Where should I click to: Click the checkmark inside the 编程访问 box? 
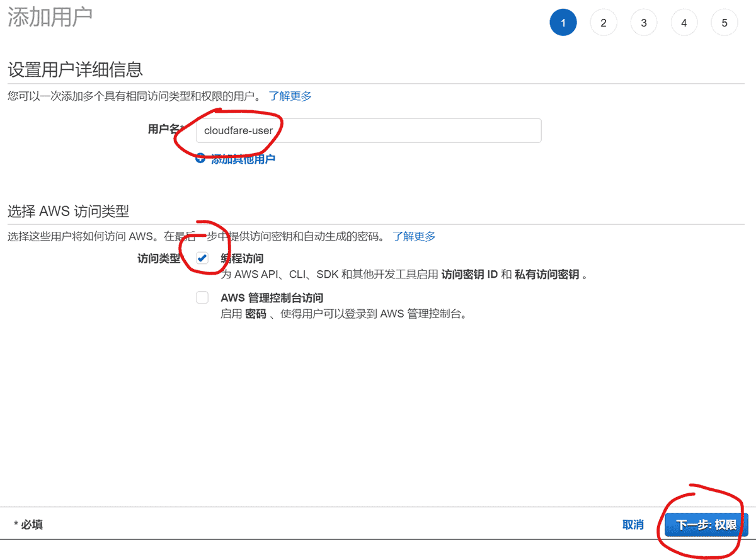click(202, 258)
